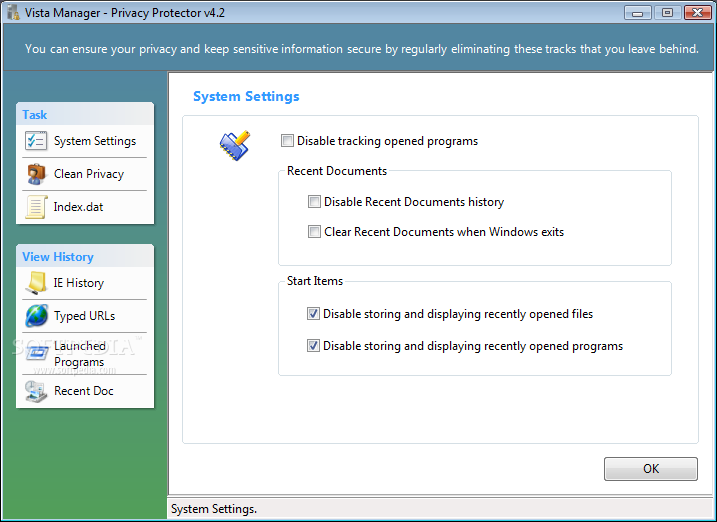
Task: Open the Index.dat task label
Action: point(78,207)
